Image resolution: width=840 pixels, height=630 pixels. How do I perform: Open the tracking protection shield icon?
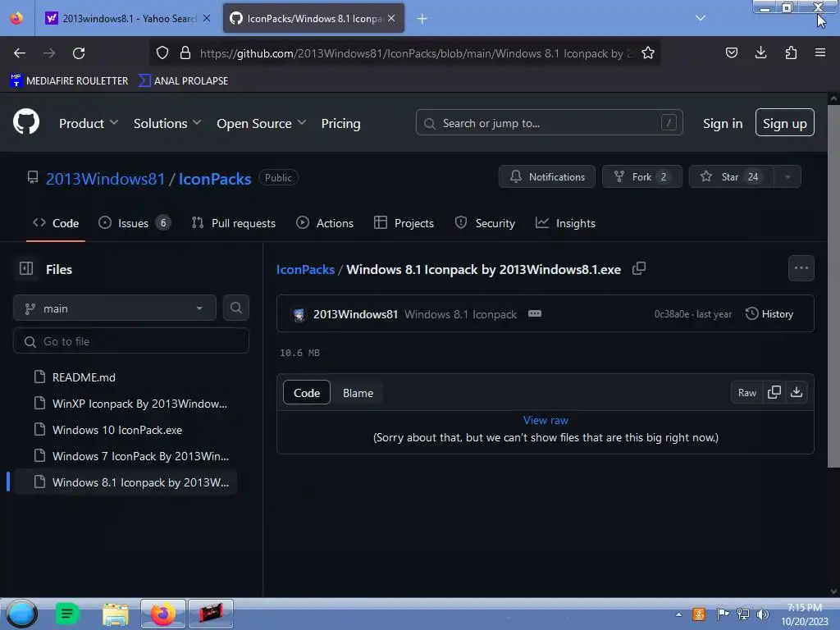click(x=162, y=53)
